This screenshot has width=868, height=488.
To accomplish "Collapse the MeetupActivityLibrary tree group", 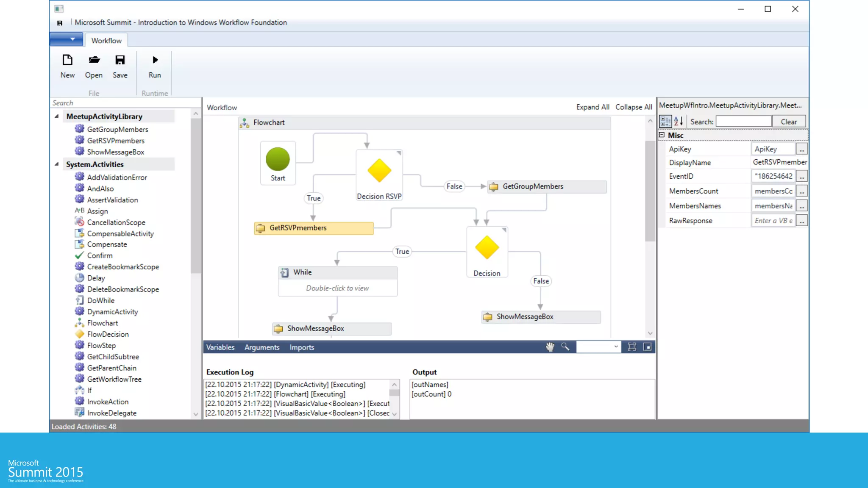I will [57, 116].
